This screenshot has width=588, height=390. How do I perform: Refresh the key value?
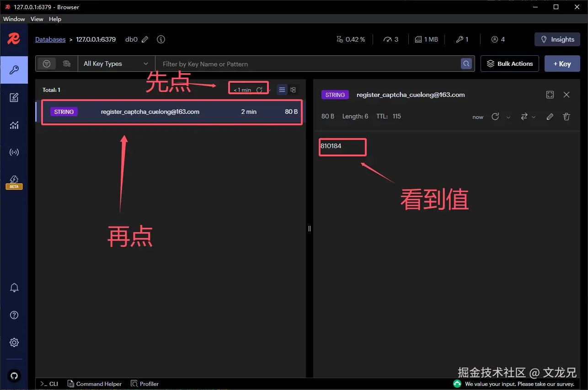pos(495,117)
